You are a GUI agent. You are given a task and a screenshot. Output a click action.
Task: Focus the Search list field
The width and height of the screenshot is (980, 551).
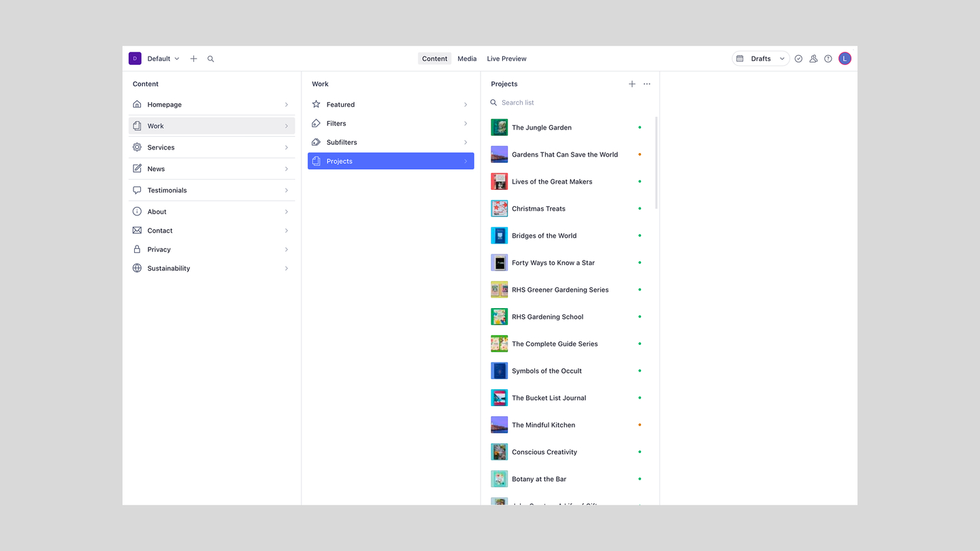tap(569, 103)
